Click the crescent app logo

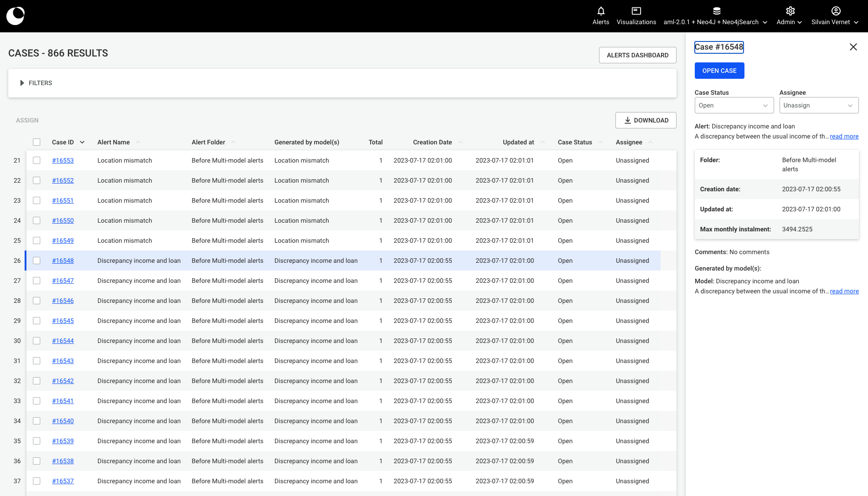15,15
